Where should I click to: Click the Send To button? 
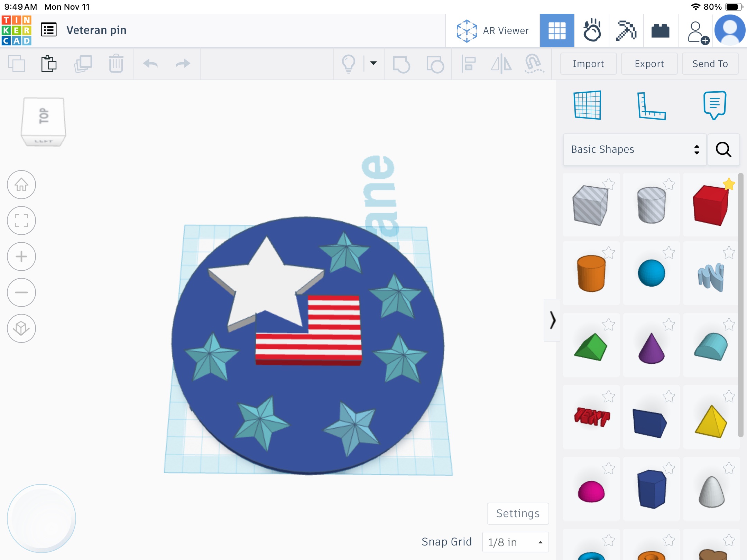tap(710, 64)
